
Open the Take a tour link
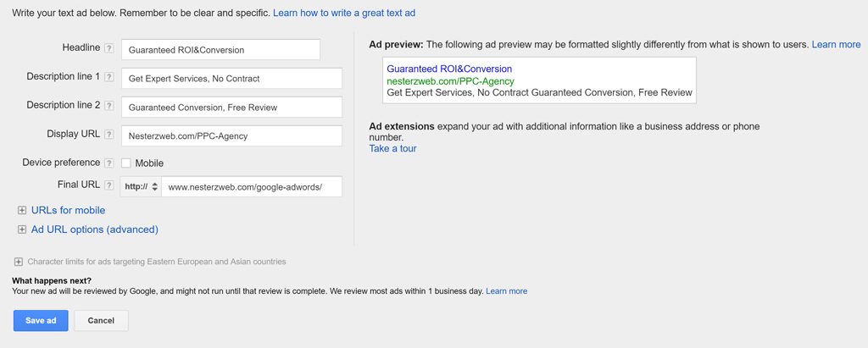click(x=392, y=148)
